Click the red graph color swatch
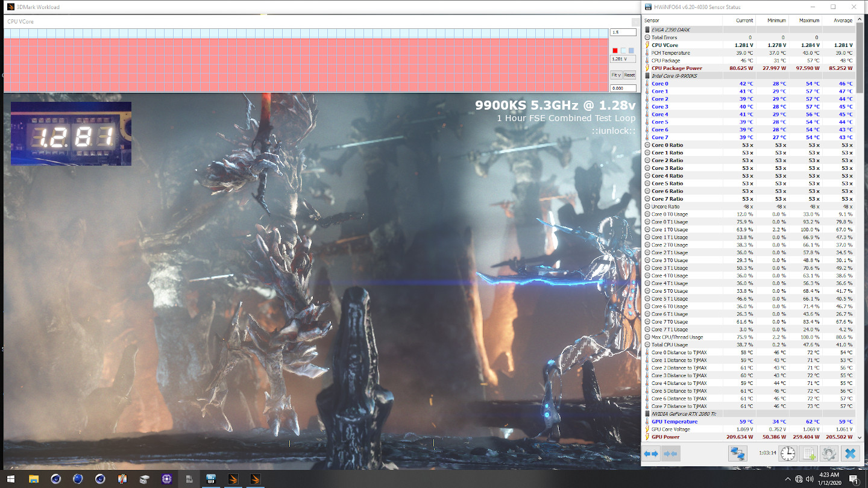The height and width of the screenshot is (488, 868). coord(615,51)
